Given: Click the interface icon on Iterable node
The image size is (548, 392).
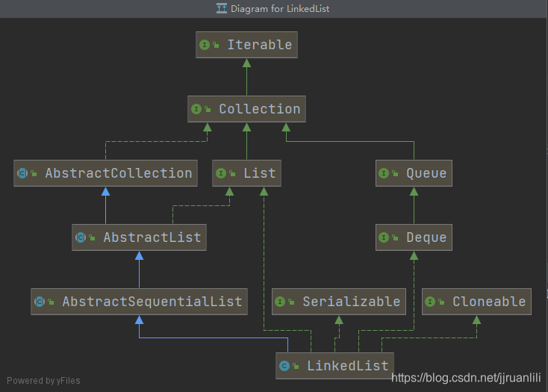Looking at the screenshot, I should (x=205, y=45).
